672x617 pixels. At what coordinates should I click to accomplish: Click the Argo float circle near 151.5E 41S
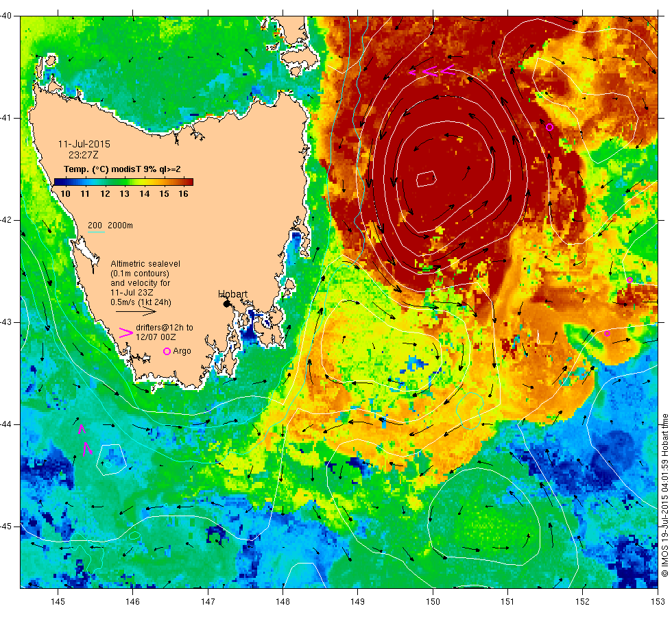coord(549,127)
